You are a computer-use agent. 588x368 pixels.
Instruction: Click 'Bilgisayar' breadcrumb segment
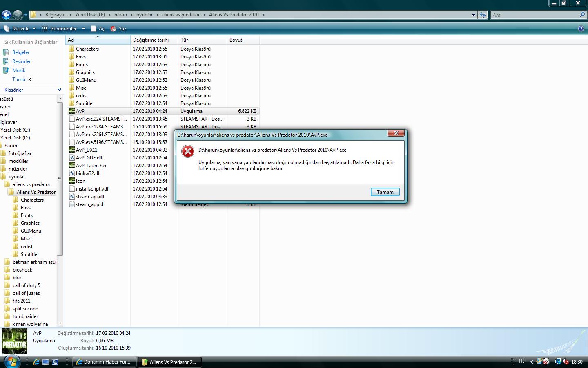[56, 15]
